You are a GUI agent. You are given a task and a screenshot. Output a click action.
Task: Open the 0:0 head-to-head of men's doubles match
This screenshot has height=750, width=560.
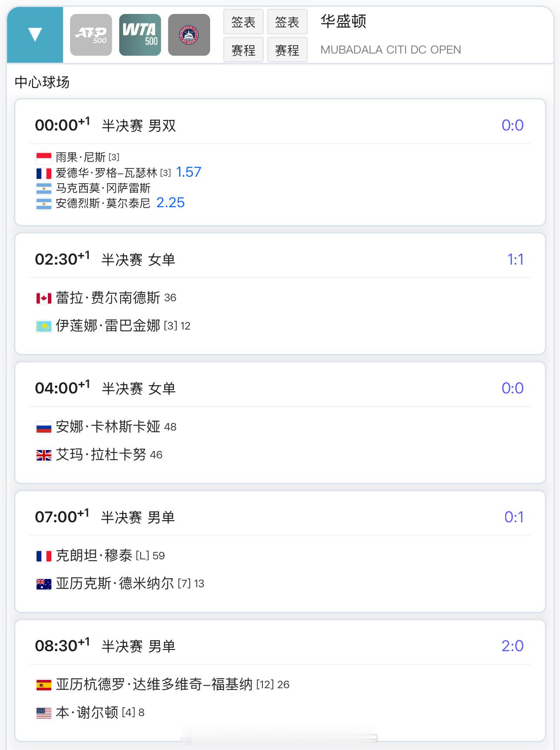click(513, 125)
